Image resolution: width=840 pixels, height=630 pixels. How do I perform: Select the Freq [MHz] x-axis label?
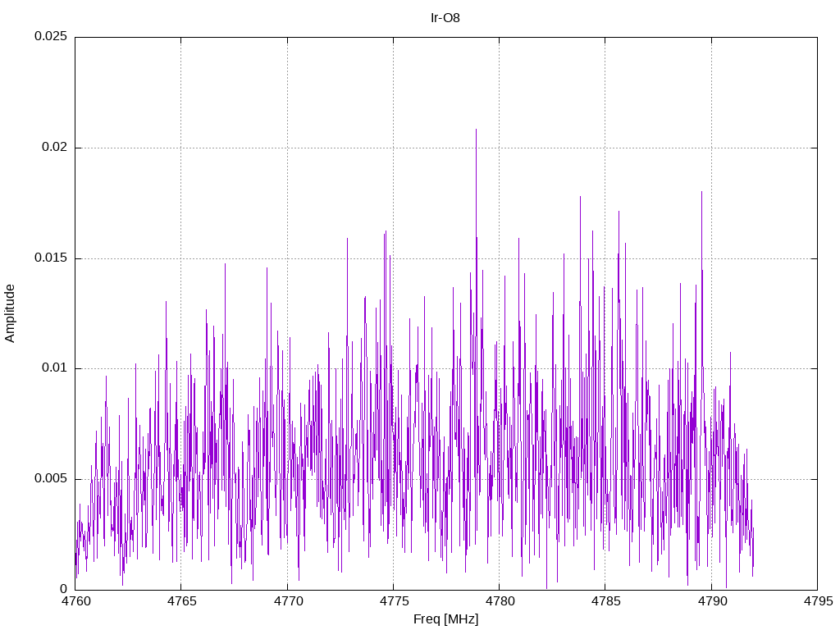pyautogui.click(x=445, y=619)
